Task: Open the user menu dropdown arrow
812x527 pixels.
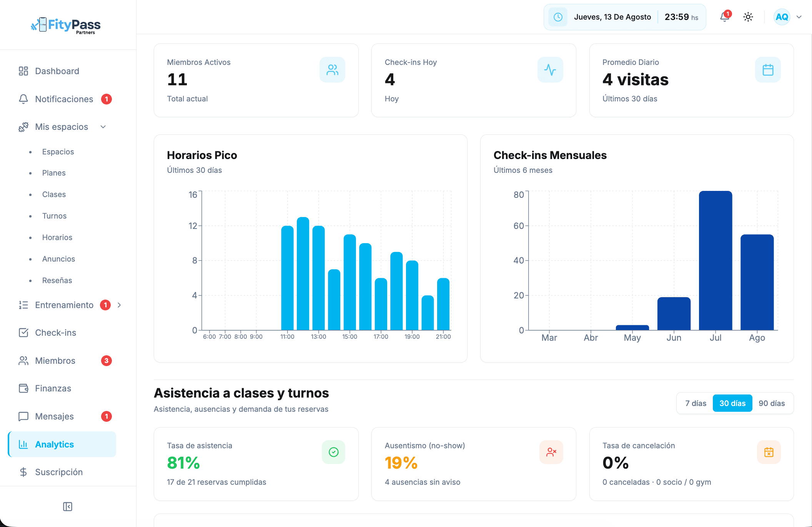Action: 799,17
